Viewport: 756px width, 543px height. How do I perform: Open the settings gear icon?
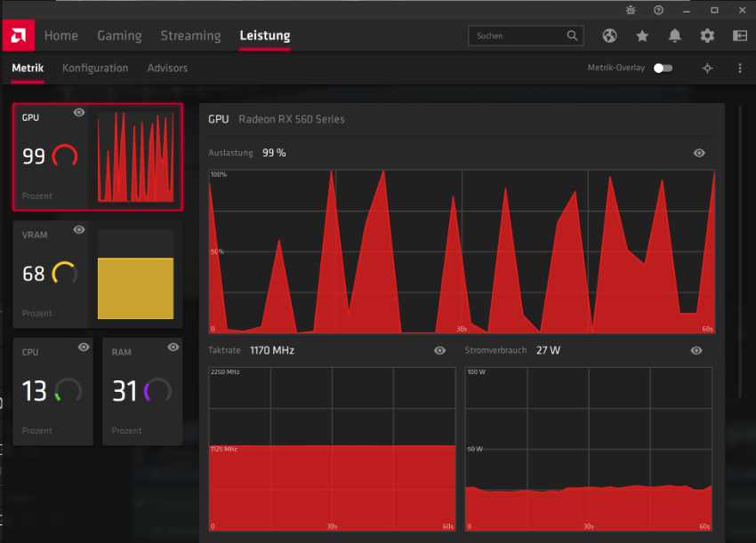(707, 36)
